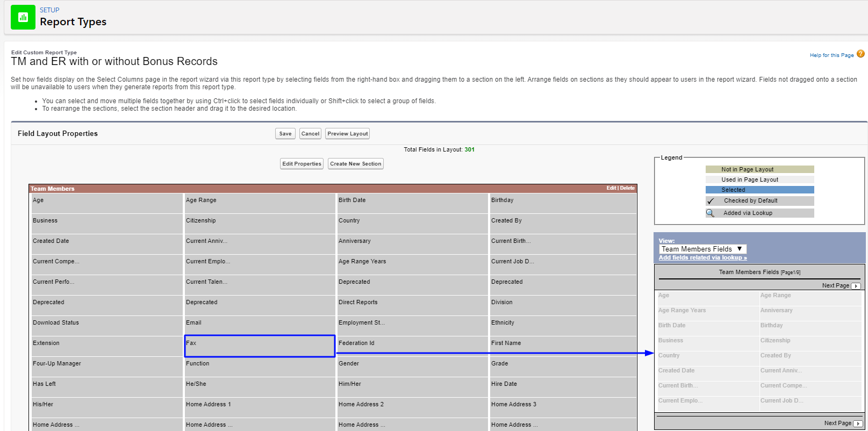
Task: Open help via the orange question mark icon
Action: coord(860,54)
